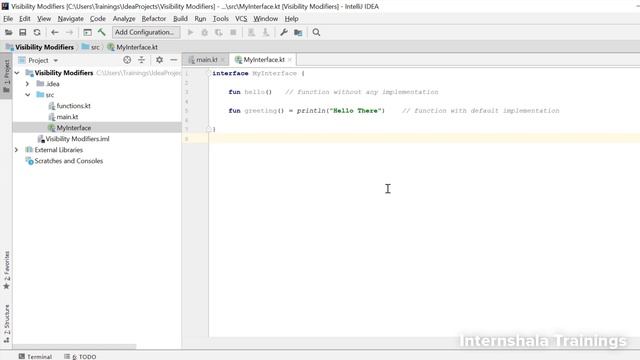
Task: Select Scratches and Consoles
Action: 64,161
